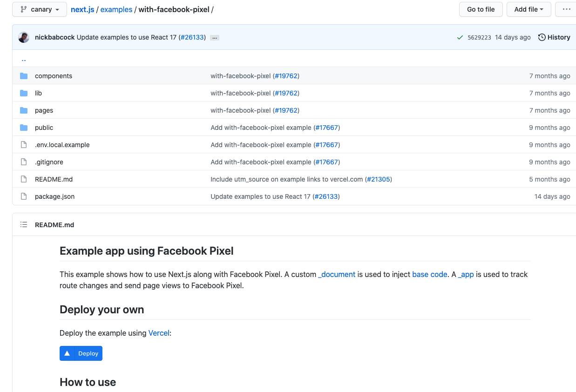Open the .gitignore file

pos(49,162)
